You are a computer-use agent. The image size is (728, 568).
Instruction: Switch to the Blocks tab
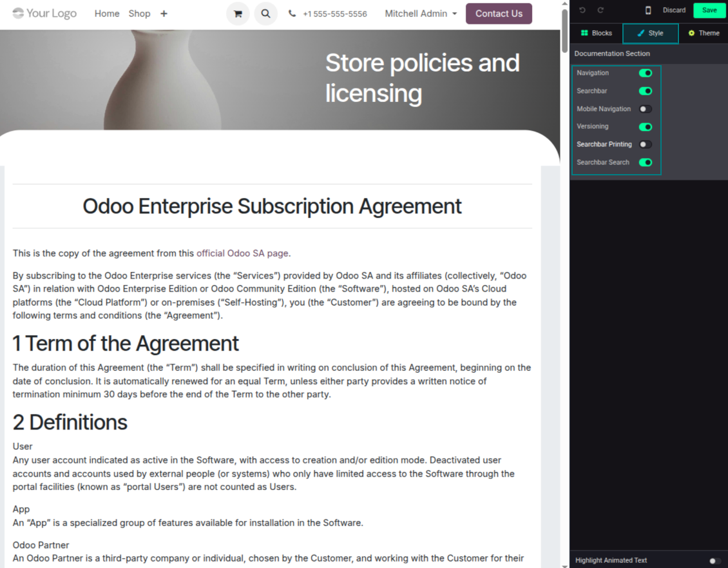click(596, 33)
